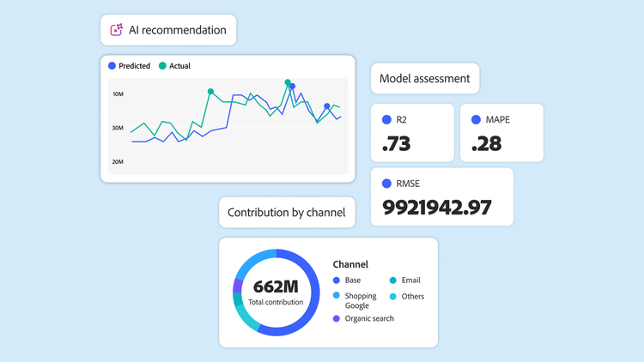The width and height of the screenshot is (644, 362).
Task: Open the Model assessment label
Action: (x=425, y=79)
